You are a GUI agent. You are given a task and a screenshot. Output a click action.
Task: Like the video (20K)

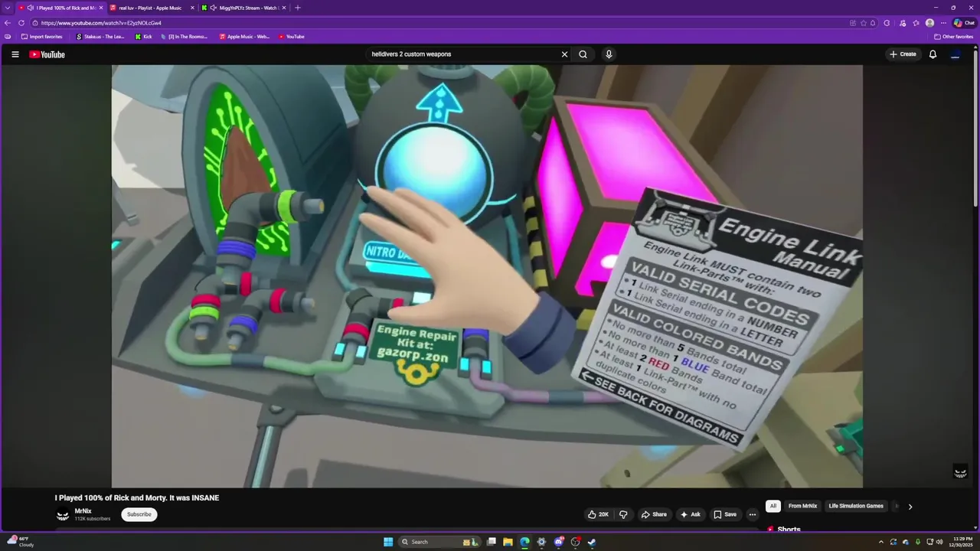tap(598, 514)
